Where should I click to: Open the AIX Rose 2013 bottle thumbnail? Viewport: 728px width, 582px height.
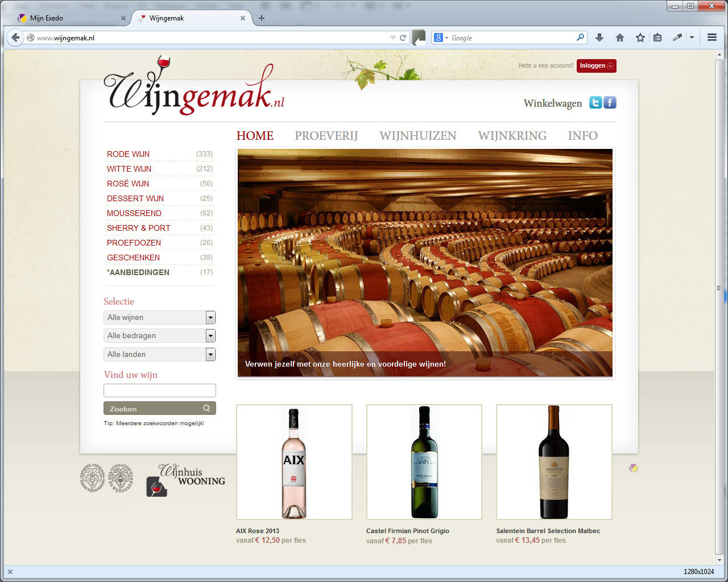point(294,462)
